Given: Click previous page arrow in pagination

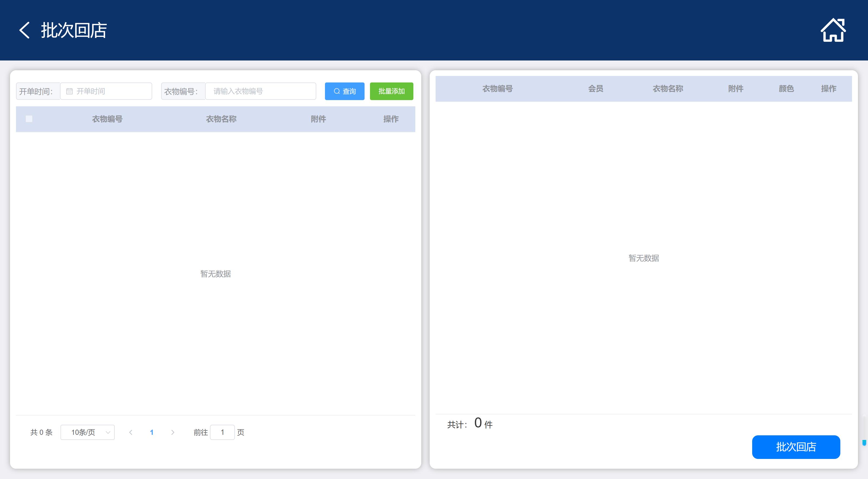Looking at the screenshot, I should coord(131,432).
